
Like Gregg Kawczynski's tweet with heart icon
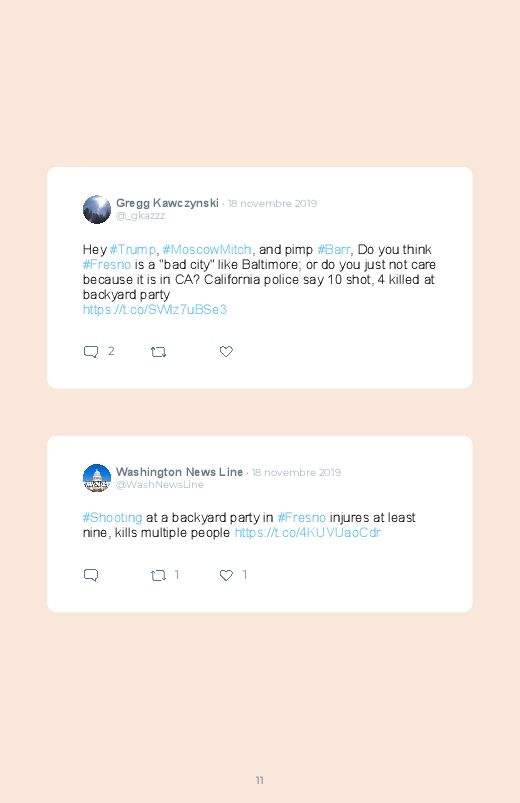(x=226, y=351)
